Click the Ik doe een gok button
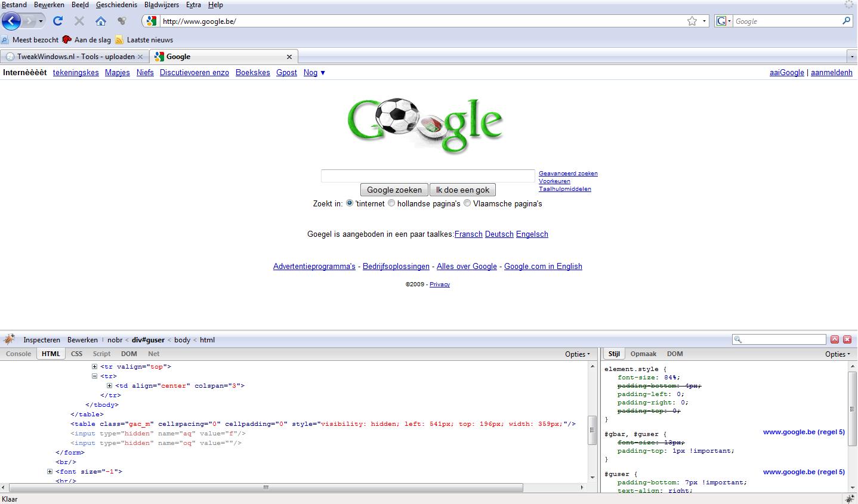 coord(462,190)
